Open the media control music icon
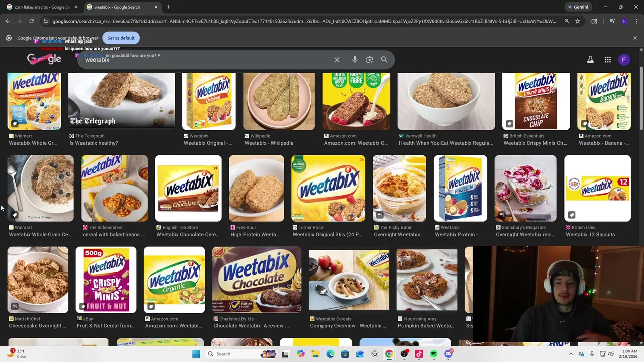644x362 pixels. coord(612,21)
